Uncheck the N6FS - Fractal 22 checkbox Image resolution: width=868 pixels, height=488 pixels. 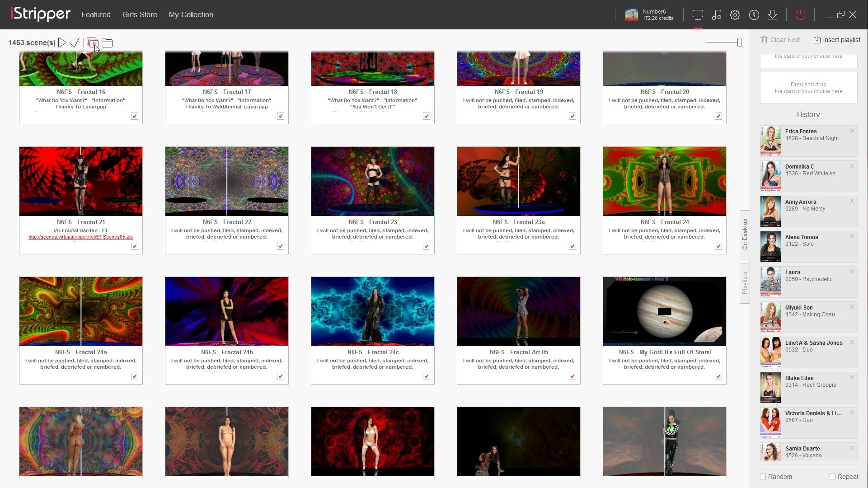click(x=281, y=246)
